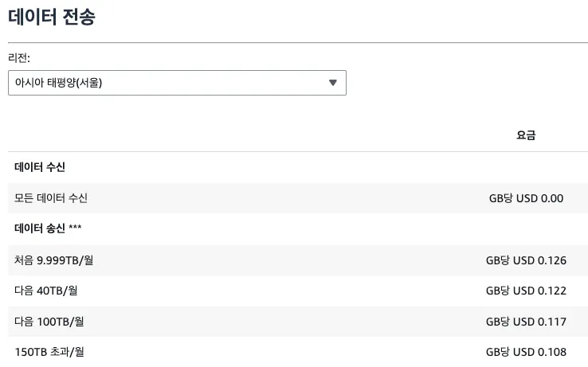Viewport: 588px width, 367px height.
Task: Click the GB당 USD 0.122 price cell
Action: 526,291
